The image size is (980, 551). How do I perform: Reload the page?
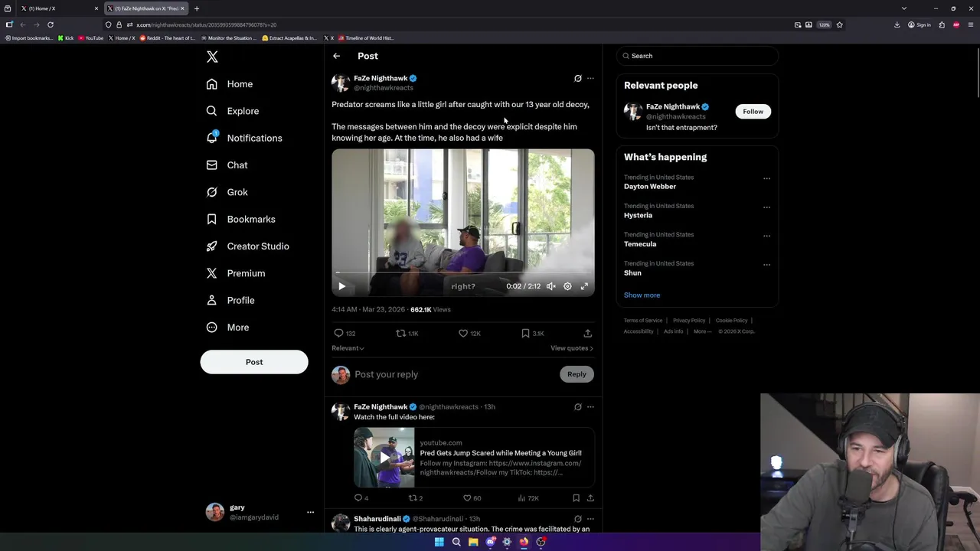51,24
